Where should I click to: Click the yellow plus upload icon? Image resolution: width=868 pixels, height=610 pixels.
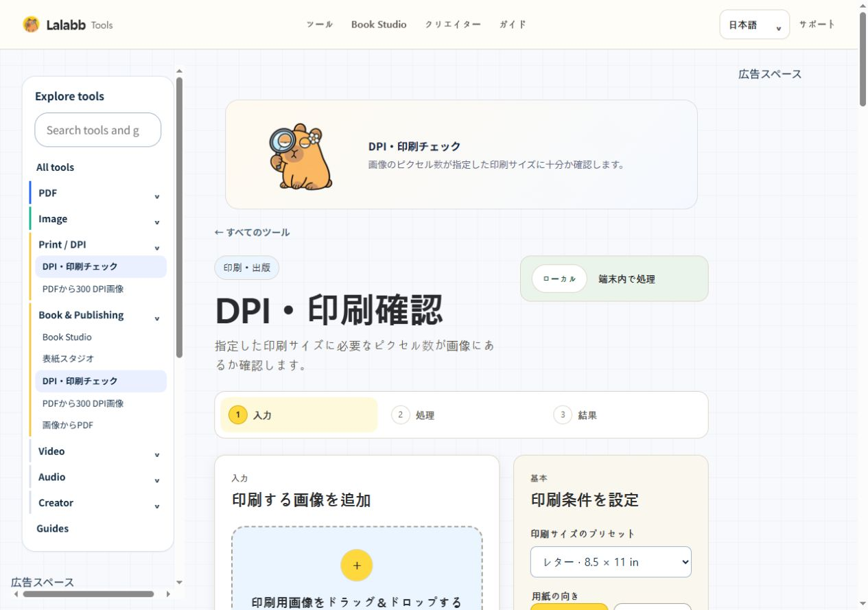[357, 565]
